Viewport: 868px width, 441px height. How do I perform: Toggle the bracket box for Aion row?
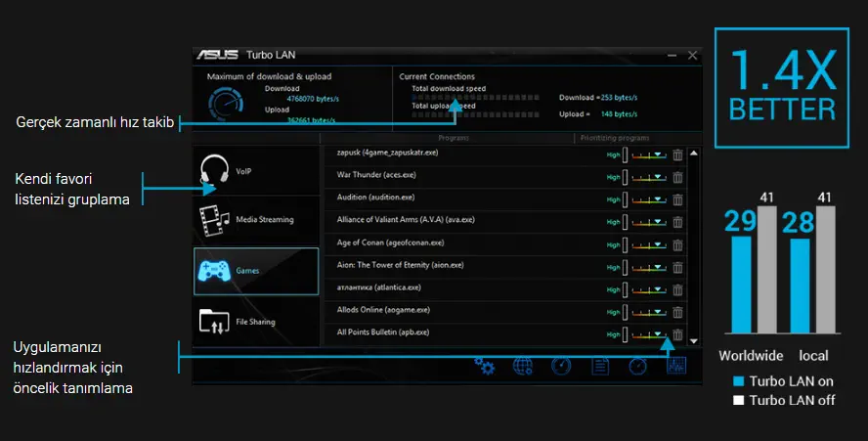pyautogui.click(x=626, y=267)
